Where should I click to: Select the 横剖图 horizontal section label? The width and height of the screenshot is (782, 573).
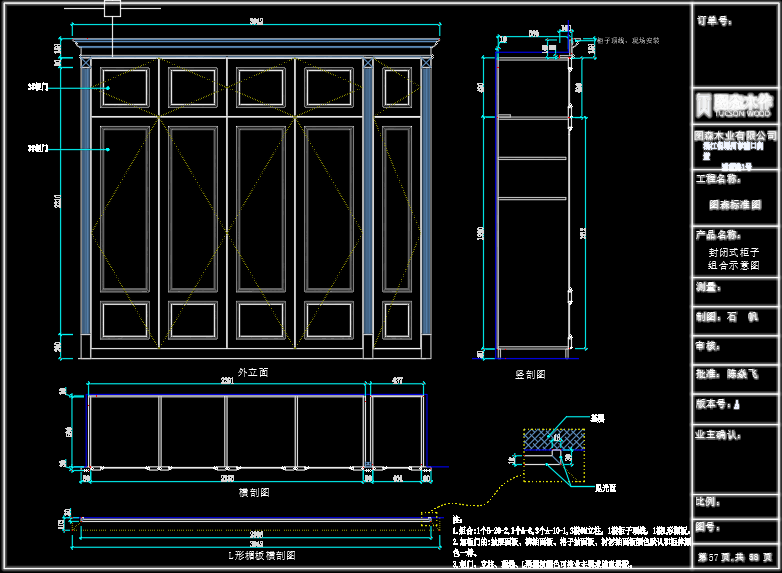[x=254, y=492]
